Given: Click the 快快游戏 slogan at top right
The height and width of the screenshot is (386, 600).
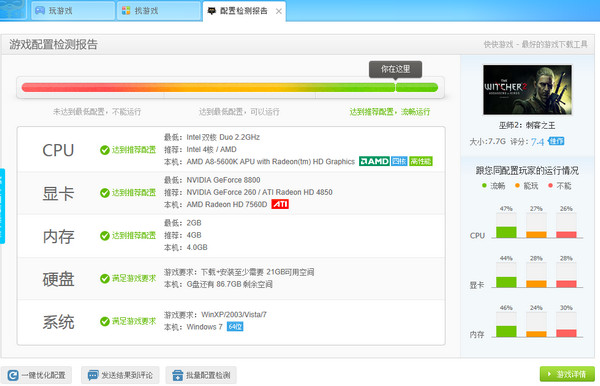Looking at the screenshot, I should (x=535, y=44).
